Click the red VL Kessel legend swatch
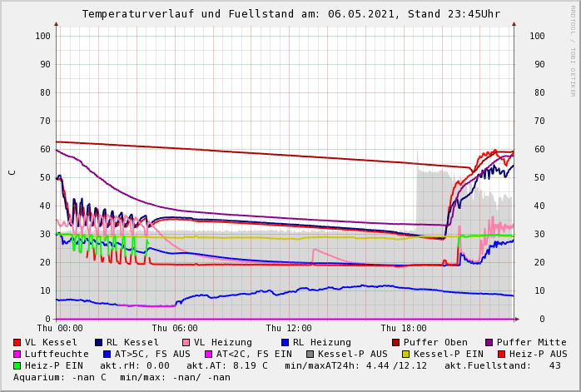Image resolution: width=581 pixels, height=392 pixels. point(17,342)
